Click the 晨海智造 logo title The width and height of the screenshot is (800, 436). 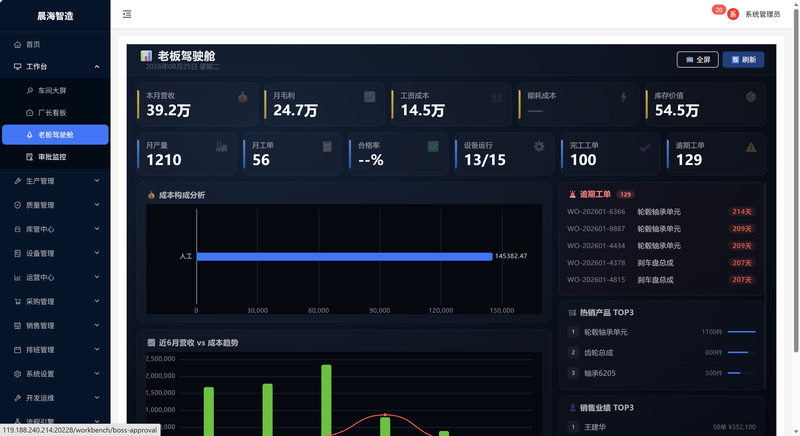click(55, 16)
